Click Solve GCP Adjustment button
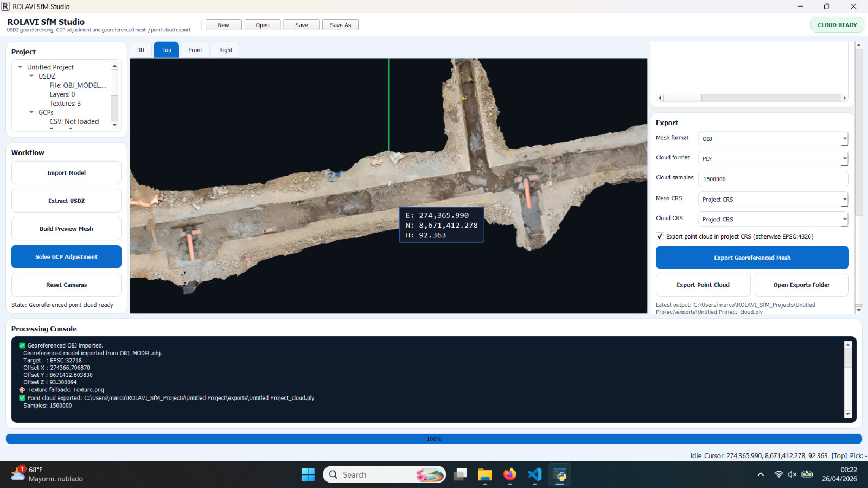868x488 pixels. click(x=66, y=257)
